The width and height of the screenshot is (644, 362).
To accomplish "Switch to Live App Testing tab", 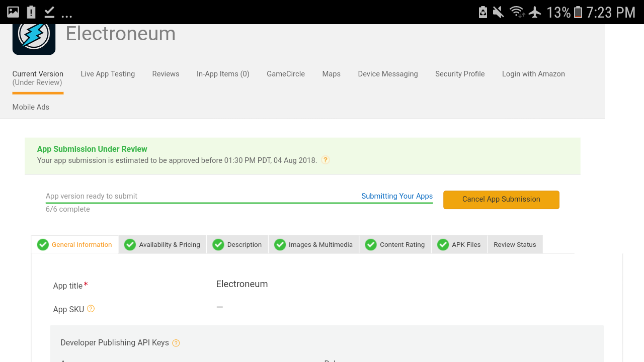I will pos(108,74).
